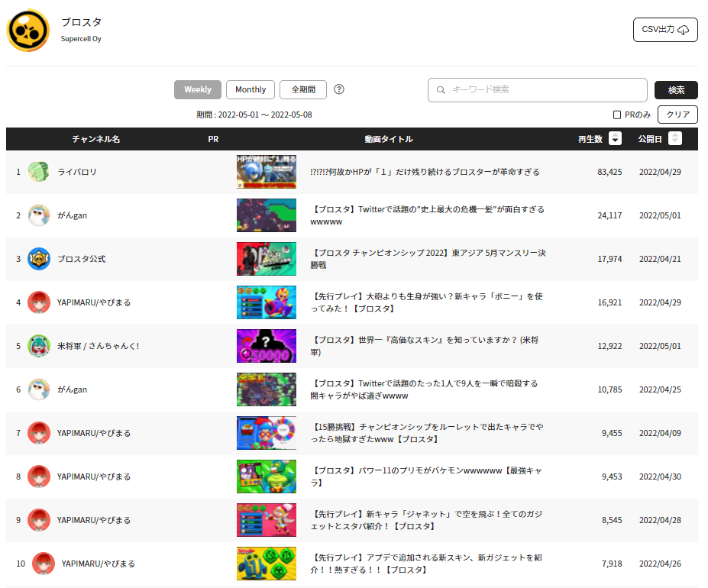Open the 東アジア 5月マンスリー決勝戦 video title
This screenshot has width=708, height=588.
tap(428, 259)
